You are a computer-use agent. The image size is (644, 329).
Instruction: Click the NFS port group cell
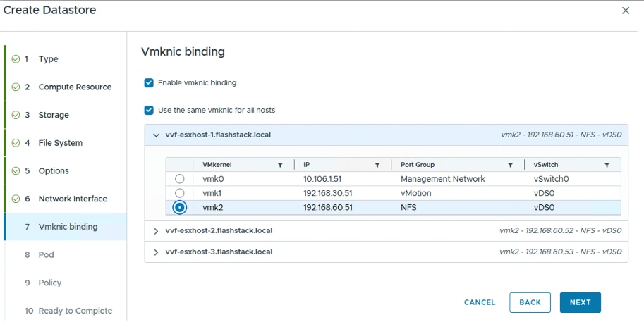point(408,208)
